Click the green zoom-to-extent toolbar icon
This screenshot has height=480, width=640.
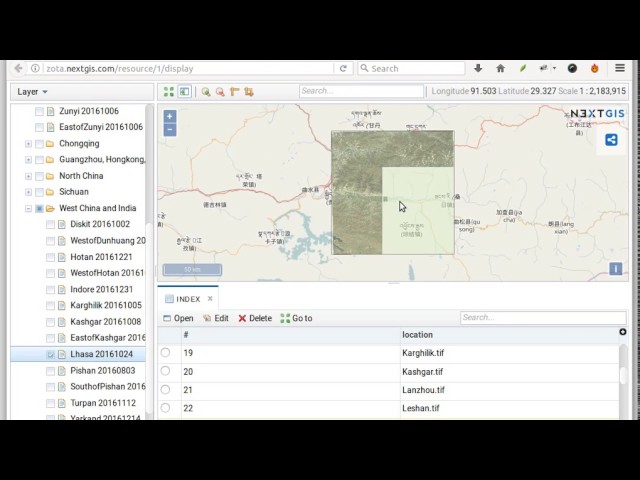[169, 91]
